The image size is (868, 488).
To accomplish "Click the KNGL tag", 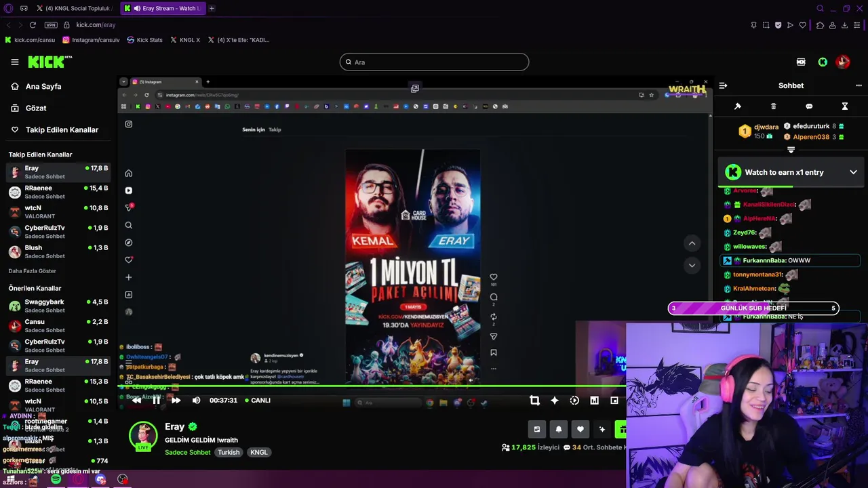I will point(259,452).
